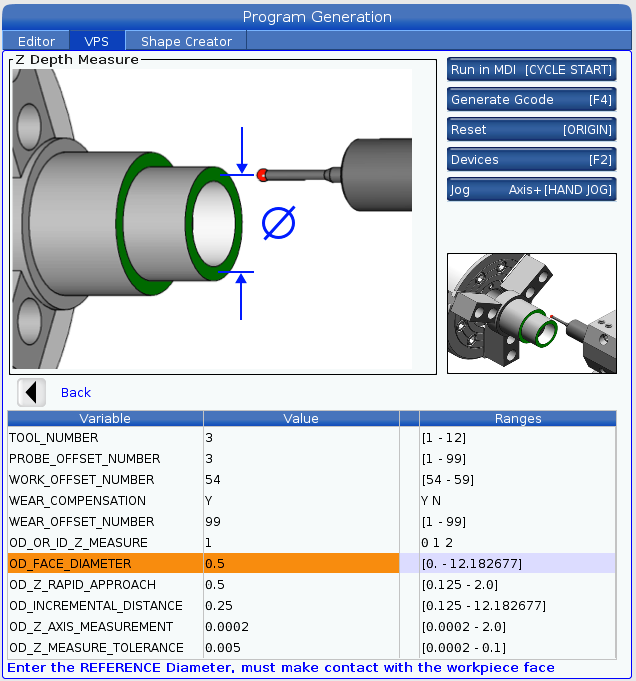Click the Variable column header
The width and height of the screenshot is (636, 681).
pos(105,418)
